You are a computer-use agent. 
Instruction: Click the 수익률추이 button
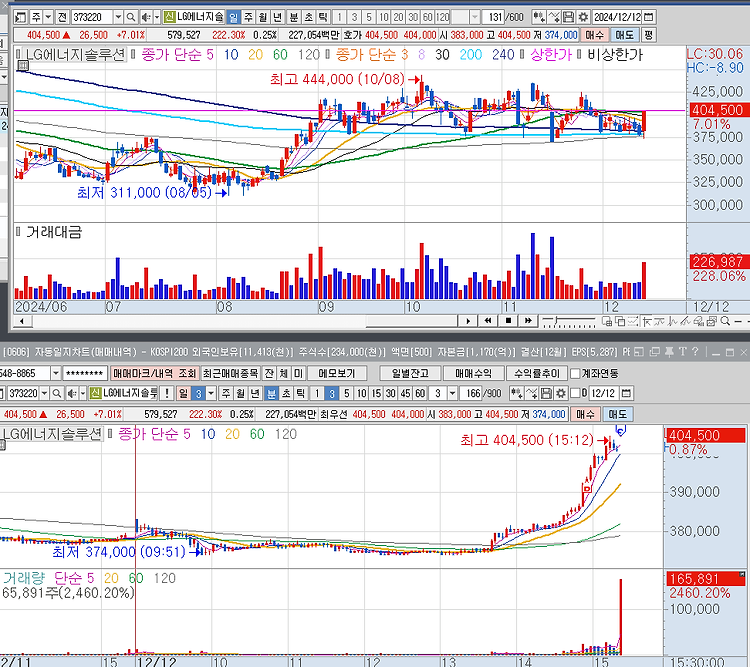point(536,373)
